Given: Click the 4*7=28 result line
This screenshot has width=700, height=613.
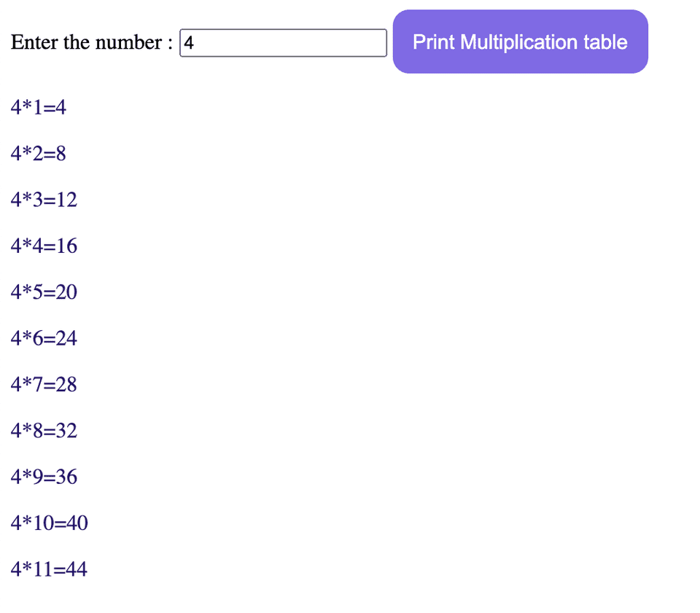Looking at the screenshot, I should click(x=43, y=384).
